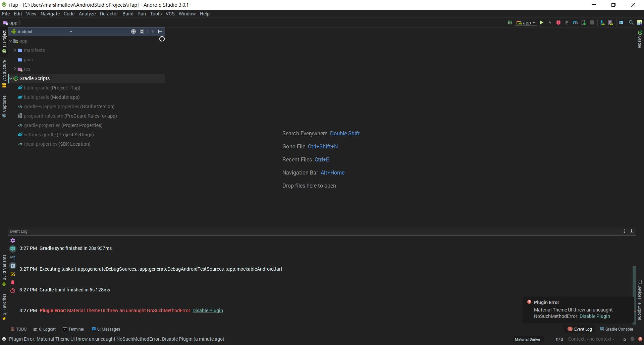Screen dimensions: 644x345
Task: Click tool window toggle icon at status bar left
Action: (x=4, y=339)
